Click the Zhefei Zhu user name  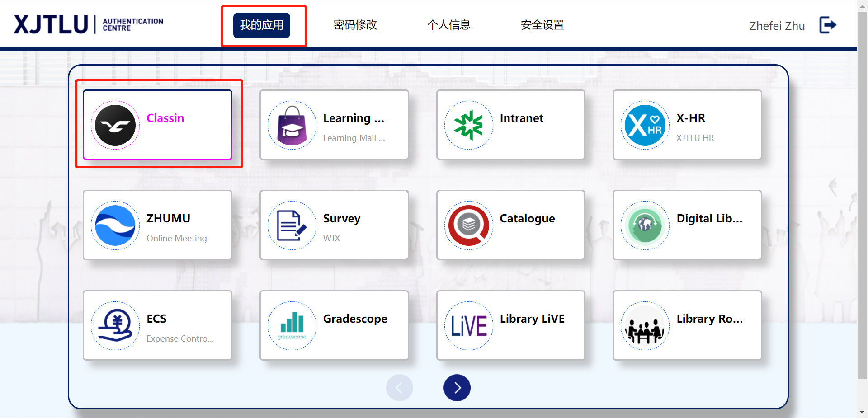(777, 26)
